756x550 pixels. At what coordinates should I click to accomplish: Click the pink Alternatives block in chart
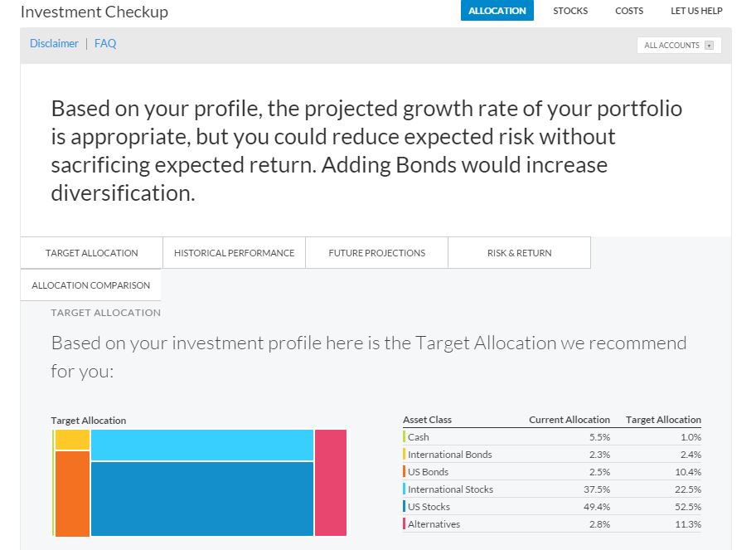[x=331, y=483]
